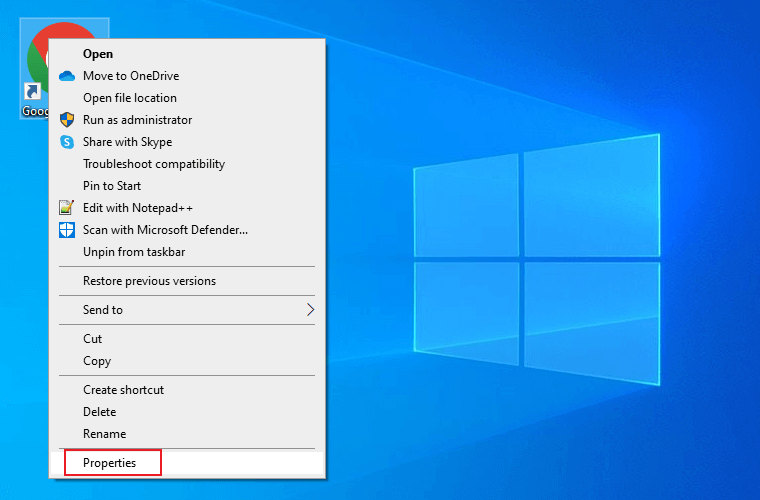Select Run as administrator
Screen dimensions: 760x500
coord(187,120)
